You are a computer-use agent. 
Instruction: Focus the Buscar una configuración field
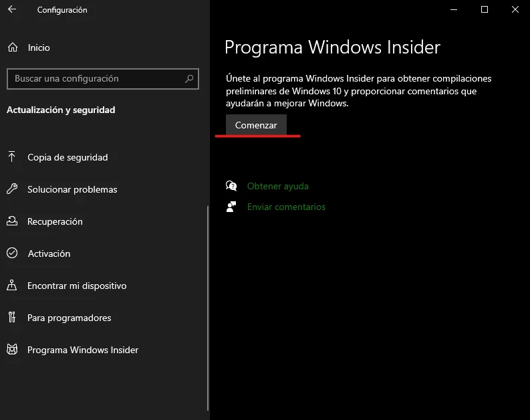[103, 79]
